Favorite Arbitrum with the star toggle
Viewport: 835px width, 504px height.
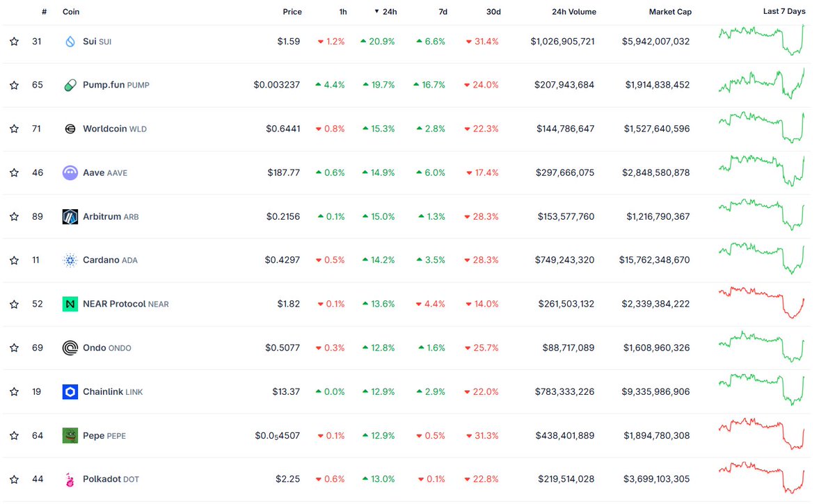[14, 216]
